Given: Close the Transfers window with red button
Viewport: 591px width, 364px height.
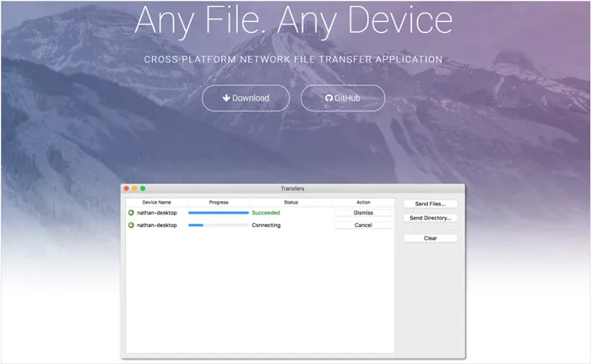Looking at the screenshot, I should tap(127, 188).
